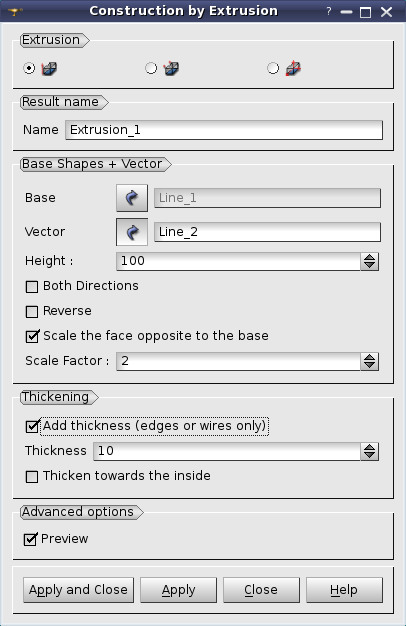406x626 pixels.
Task: Enable Thicken towards the inside
Action: 32,476
